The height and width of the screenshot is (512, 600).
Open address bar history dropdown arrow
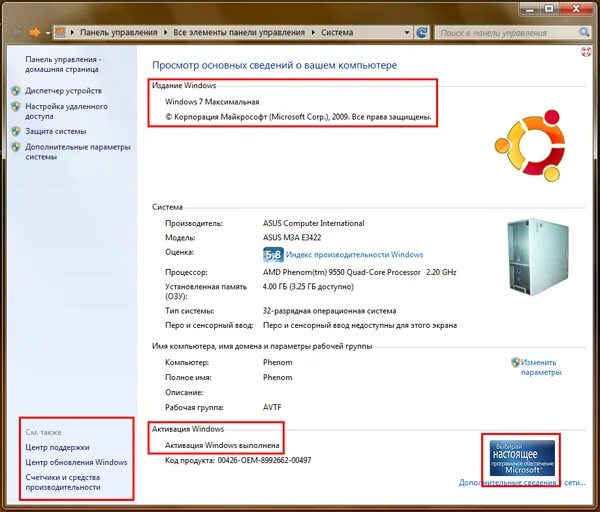[407, 33]
